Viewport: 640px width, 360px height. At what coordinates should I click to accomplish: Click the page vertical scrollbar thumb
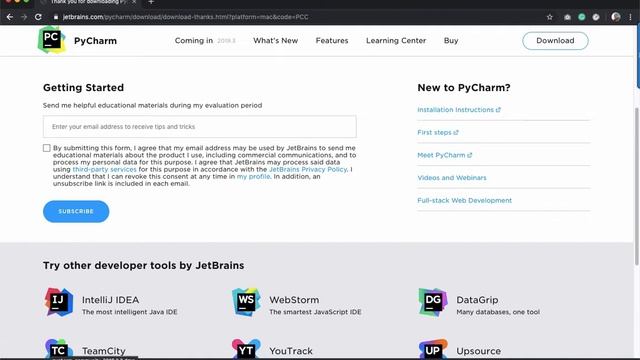point(637,186)
